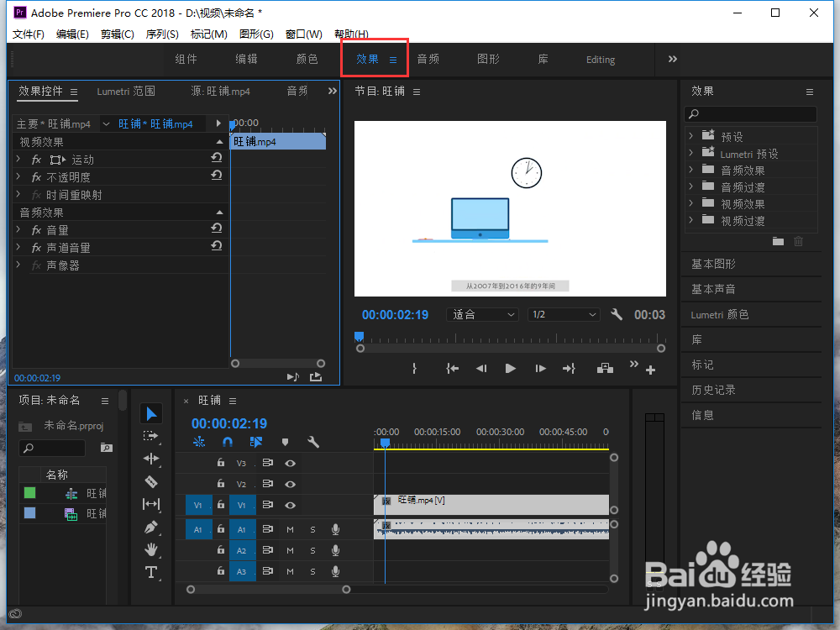Open the 窗口(W) menu
The image size is (840, 630).
(x=304, y=34)
